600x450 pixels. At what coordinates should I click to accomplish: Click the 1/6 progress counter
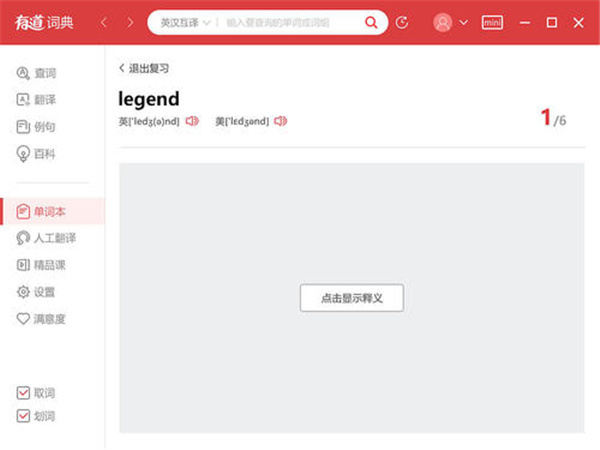tap(553, 117)
